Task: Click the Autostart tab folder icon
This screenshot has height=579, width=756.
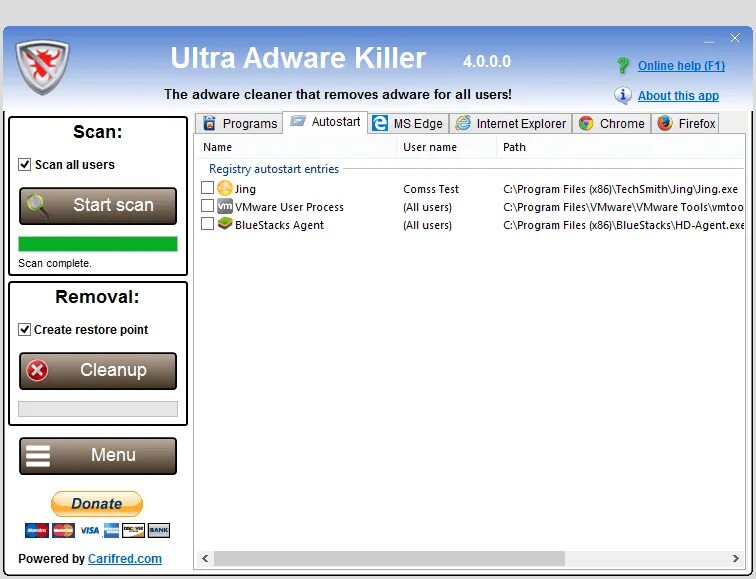Action: [298, 121]
